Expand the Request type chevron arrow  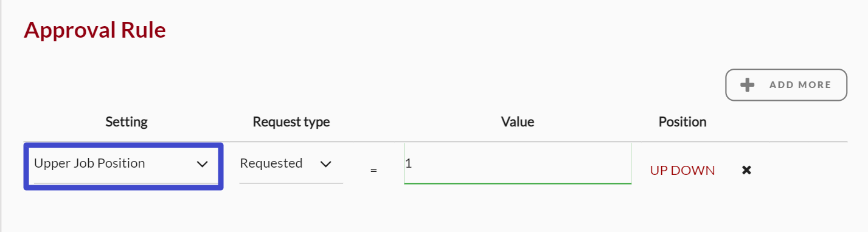point(326,164)
